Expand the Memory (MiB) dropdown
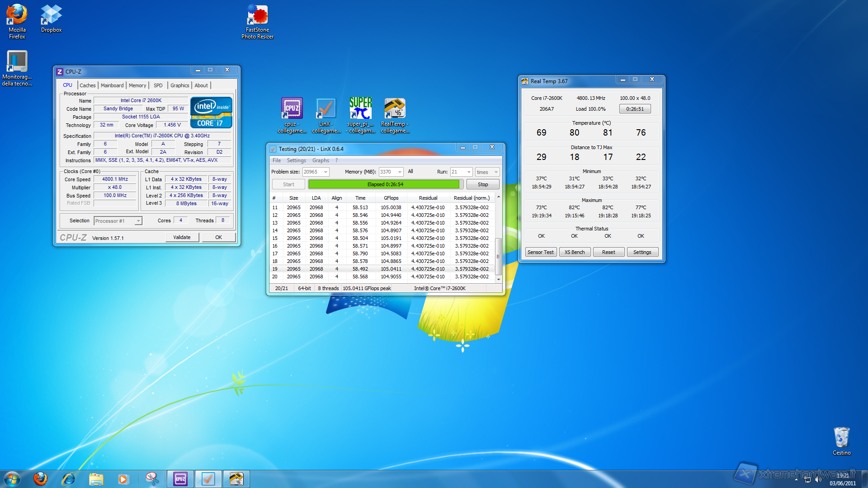Screen dimensions: 868x488 coord(400,172)
